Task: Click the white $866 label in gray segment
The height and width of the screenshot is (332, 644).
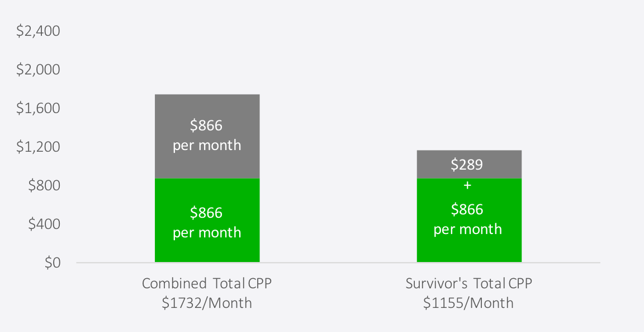Action: click(x=206, y=125)
